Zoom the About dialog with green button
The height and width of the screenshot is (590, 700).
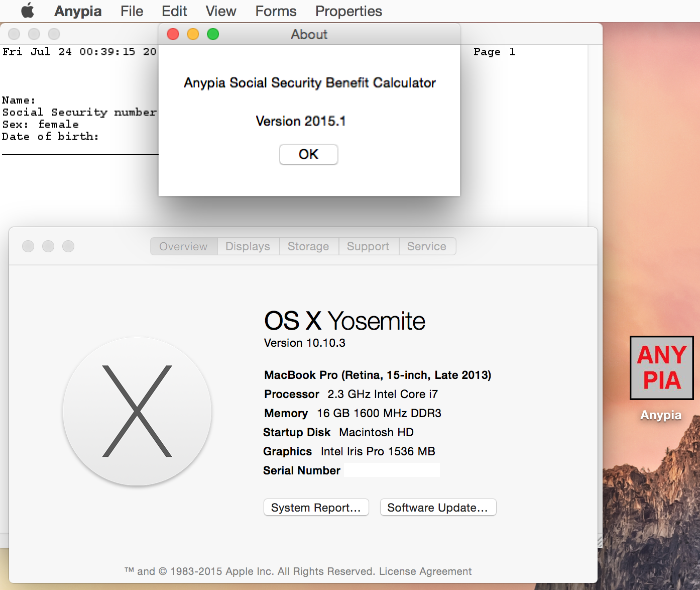pos(213,34)
